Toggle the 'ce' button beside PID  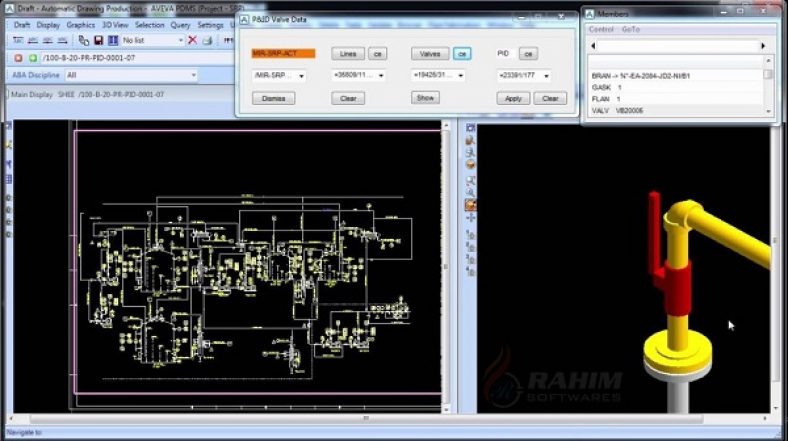point(528,53)
